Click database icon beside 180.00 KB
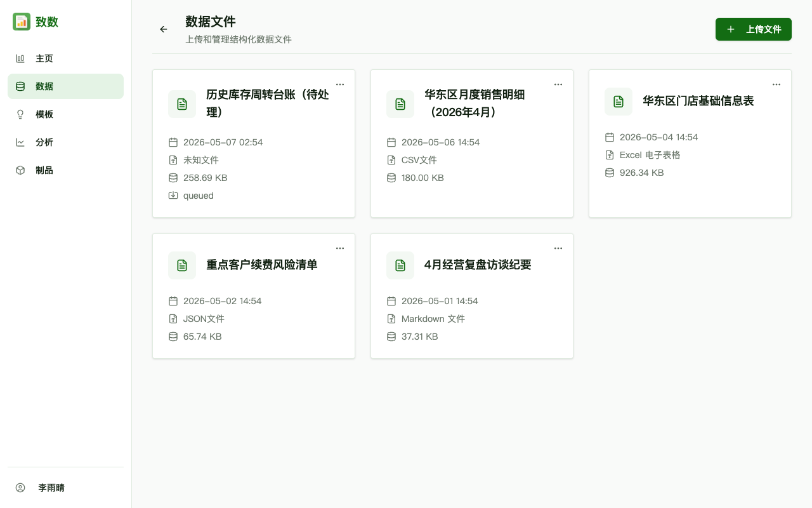Image resolution: width=812 pixels, height=508 pixels. tap(391, 178)
